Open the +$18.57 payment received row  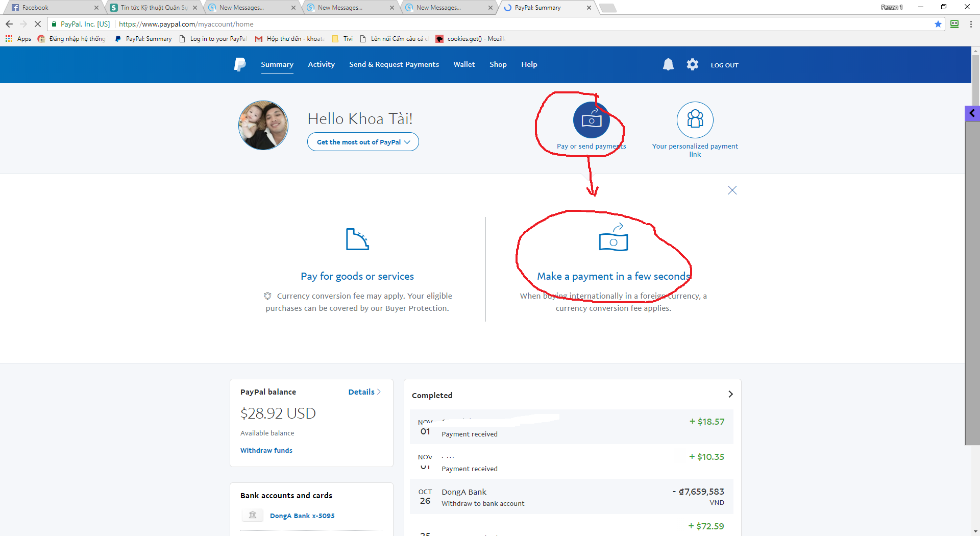[x=571, y=427]
